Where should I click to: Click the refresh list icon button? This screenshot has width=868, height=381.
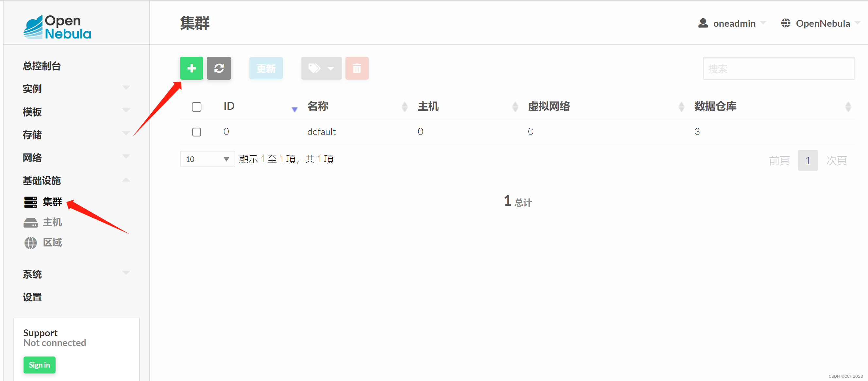coord(219,68)
